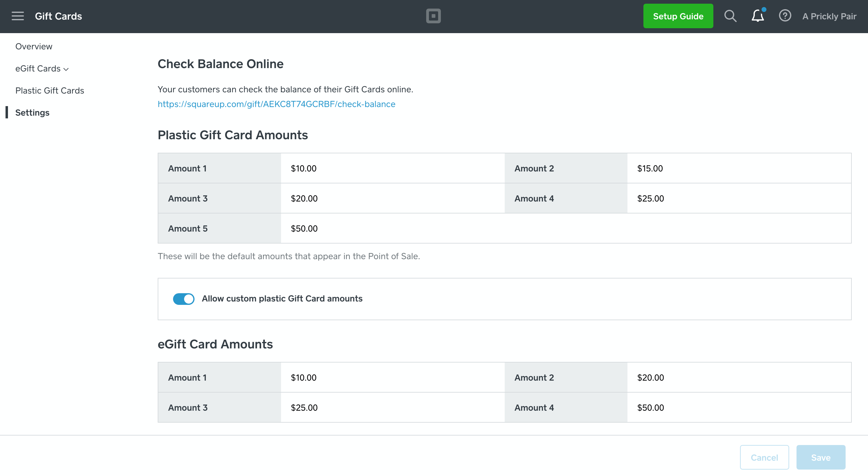Edit plastic Amount 2 field showing $15.00
The width and height of the screenshot is (868, 476).
(738, 168)
